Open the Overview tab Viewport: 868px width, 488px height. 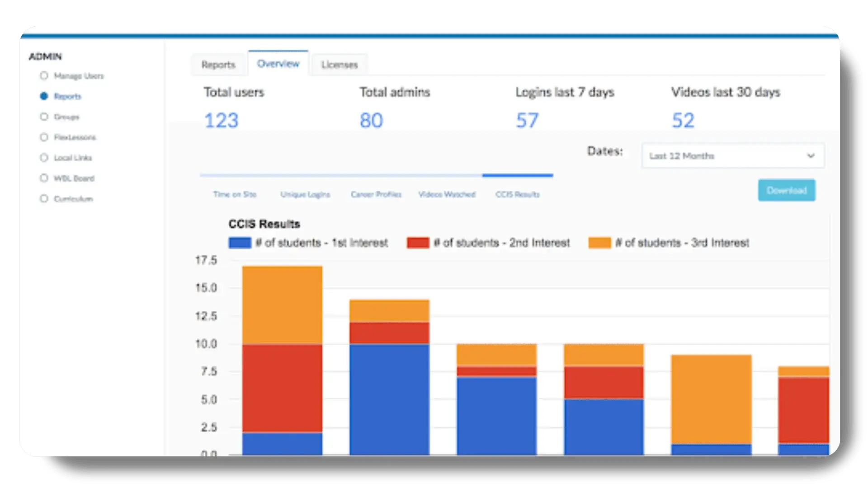[278, 64]
